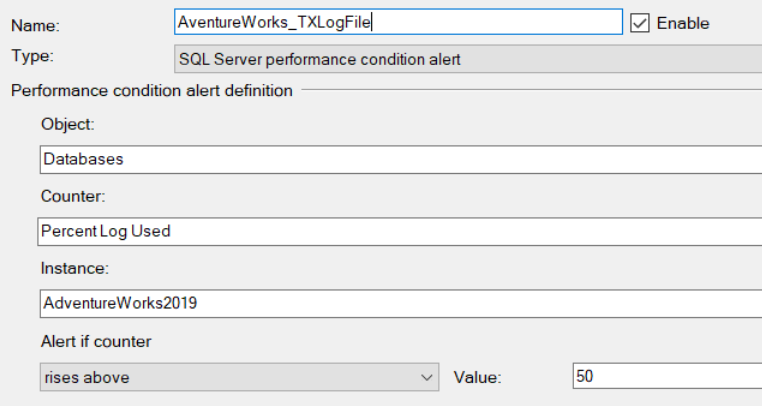Click the Instance: label
Screen dimensions: 762x406
75,268
